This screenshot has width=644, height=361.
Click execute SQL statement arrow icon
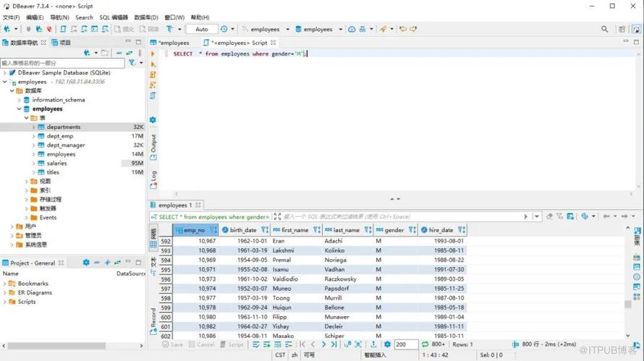pos(153,54)
